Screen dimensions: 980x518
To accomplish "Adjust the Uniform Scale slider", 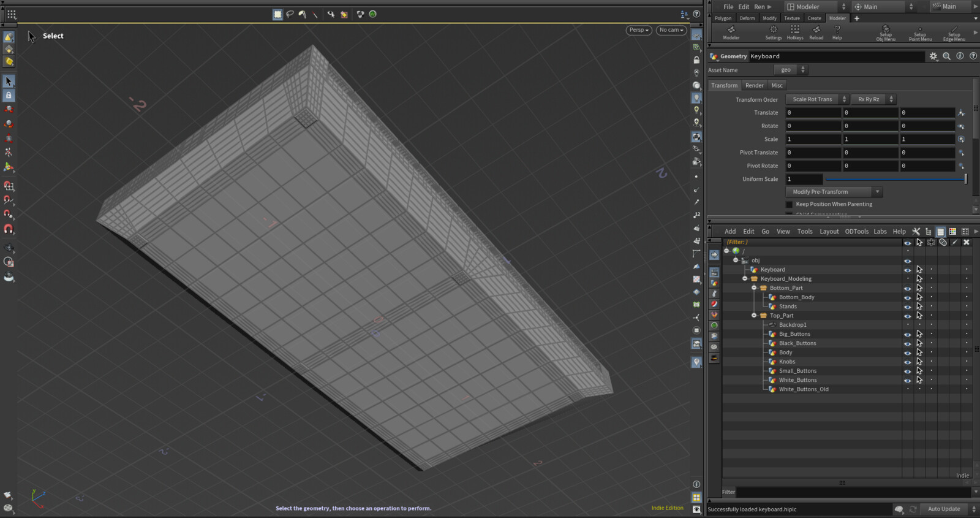I will tap(896, 179).
